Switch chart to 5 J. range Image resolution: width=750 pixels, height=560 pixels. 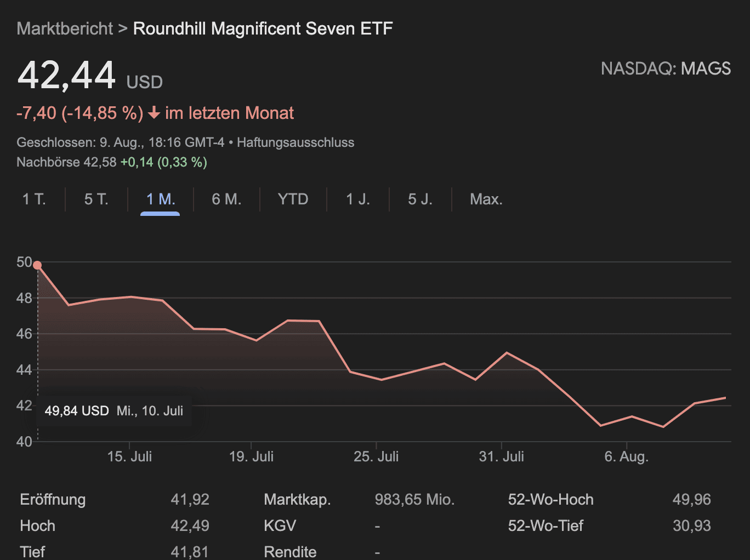click(x=421, y=199)
